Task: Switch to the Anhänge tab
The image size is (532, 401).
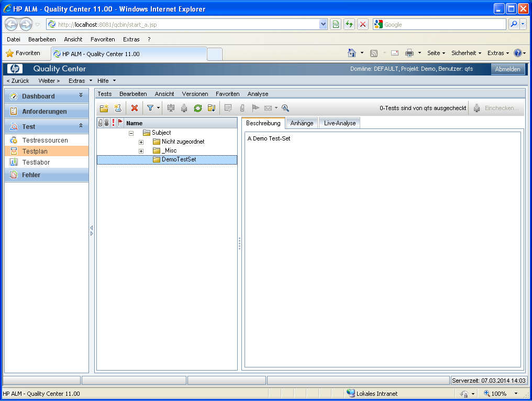Action: [302, 123]
